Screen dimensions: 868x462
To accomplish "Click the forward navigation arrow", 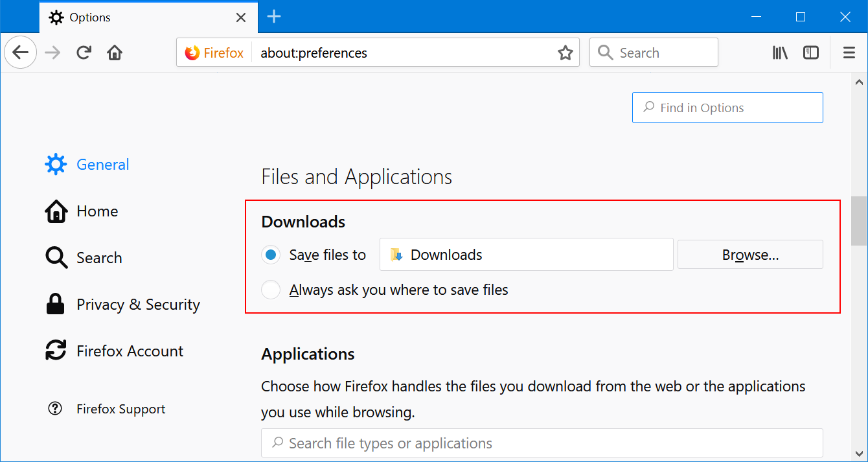I will pos(53,52).
